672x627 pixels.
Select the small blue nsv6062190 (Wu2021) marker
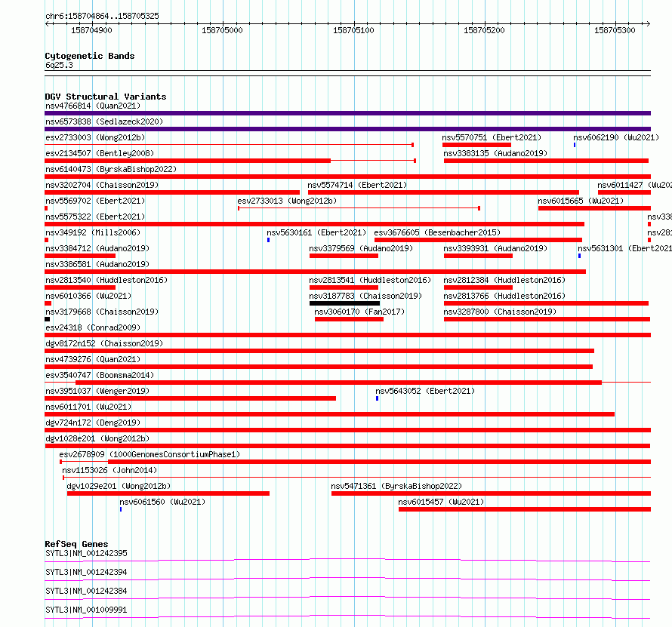[575, 145]
